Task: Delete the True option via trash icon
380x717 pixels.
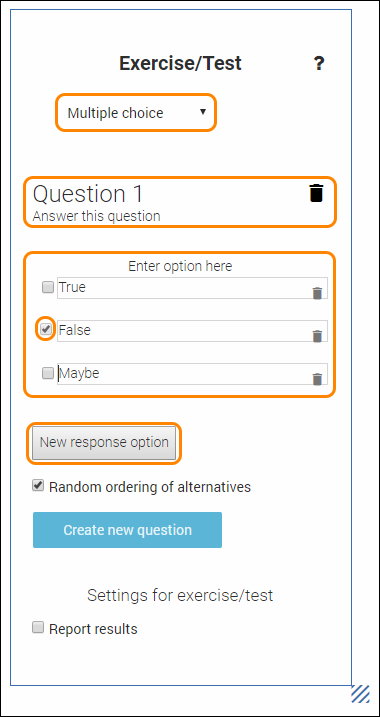Action: coord(317,293)
